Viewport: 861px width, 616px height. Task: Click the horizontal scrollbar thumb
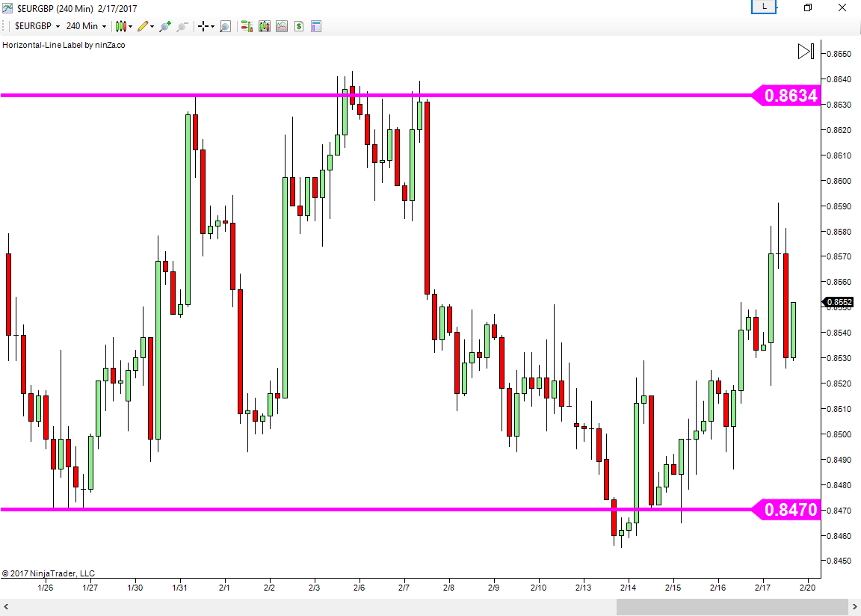[x=732, y=607]
